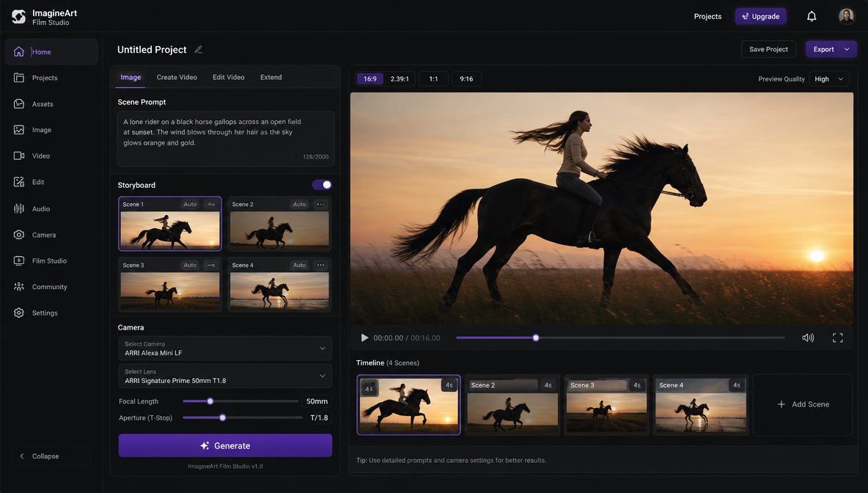Expand the Select Lens dropdown
The height and width of the screenshot is (493, 868).
(x=225, y=376)
